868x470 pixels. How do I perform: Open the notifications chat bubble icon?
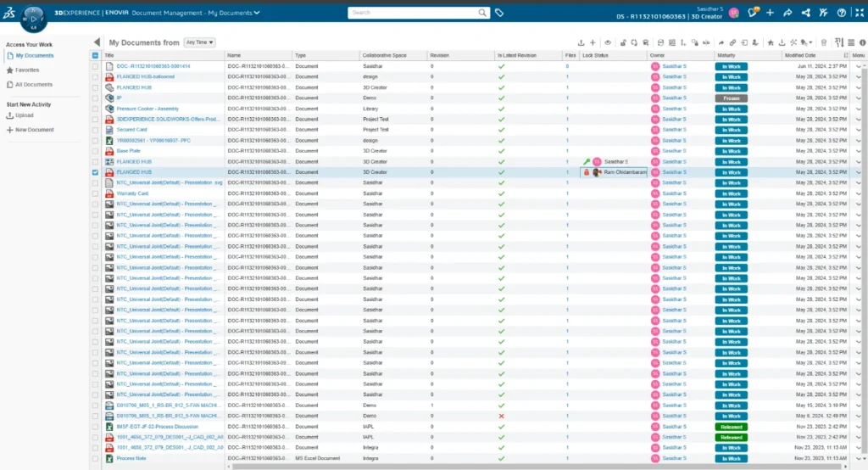[753, 12]
